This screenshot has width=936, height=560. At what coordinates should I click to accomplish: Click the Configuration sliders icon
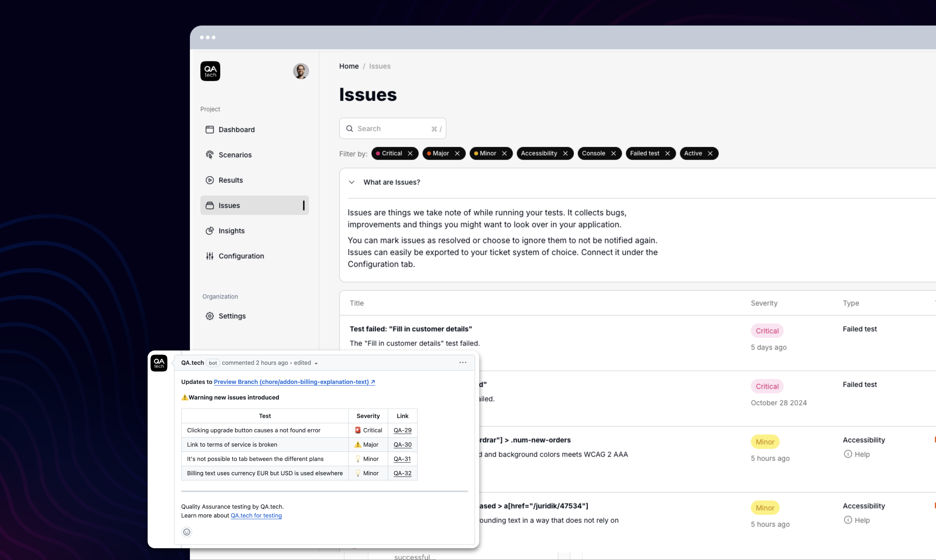pyautogui.click(x=210, y=256)
